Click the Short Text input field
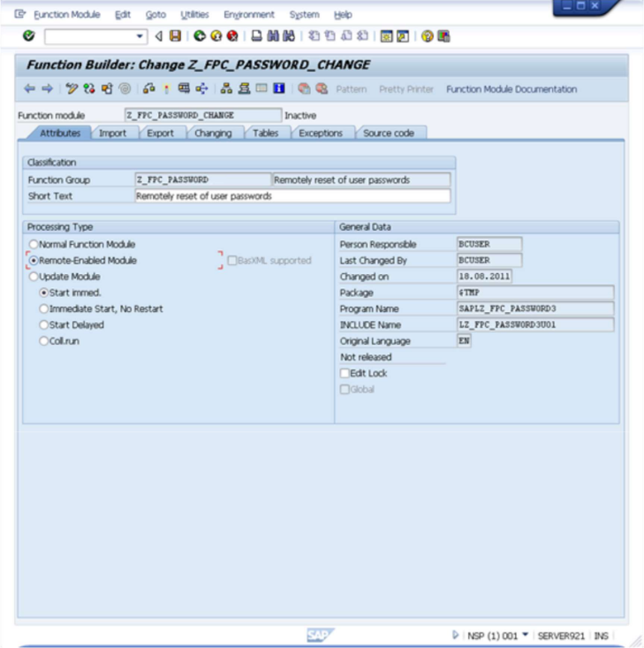This screenshot has height=648, width=644. coord(292,196)
